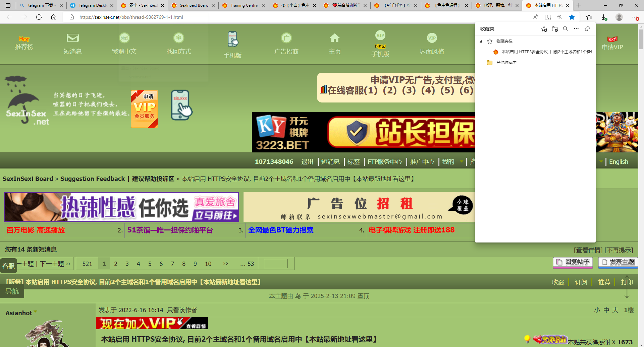Jump to last page 53

pos(247,264)
